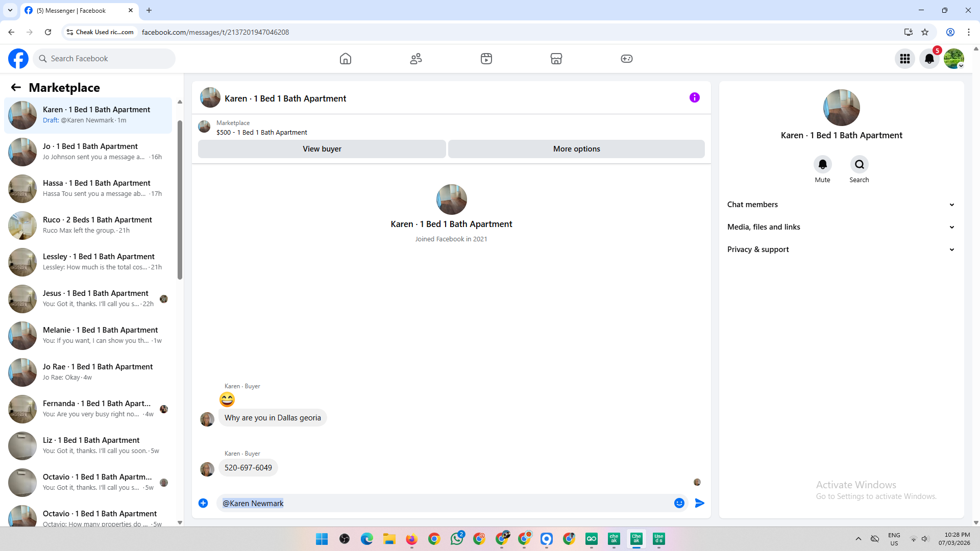Open the Windows Start menu
This screenshot has height=551, width=980.
[x=322, y=539]
